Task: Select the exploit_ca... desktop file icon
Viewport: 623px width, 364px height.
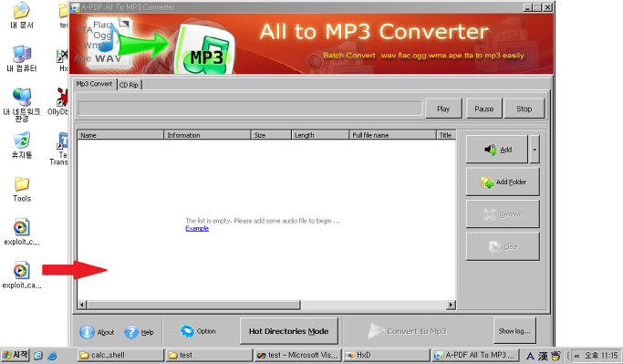Action: coord(22,275)
